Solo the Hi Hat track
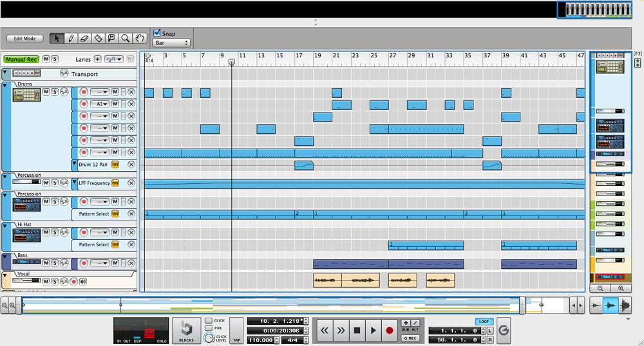Viewport: 644px width, 346px height. 55,232
